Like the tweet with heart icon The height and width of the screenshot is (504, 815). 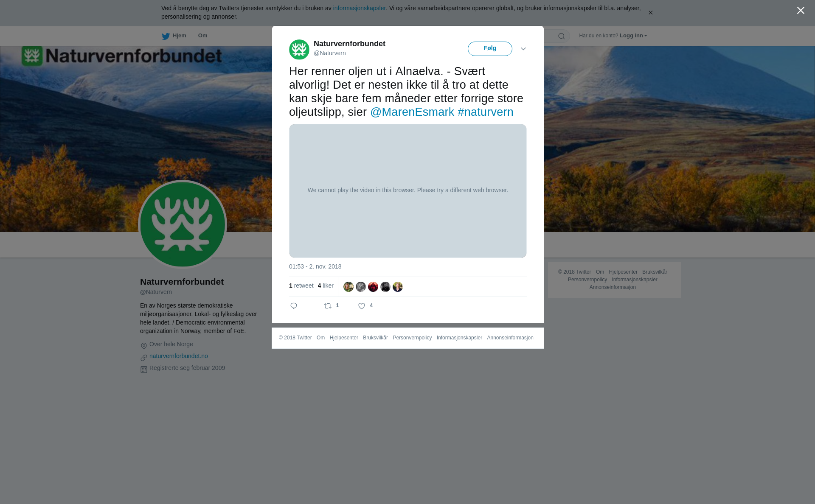tap(362, 306)
